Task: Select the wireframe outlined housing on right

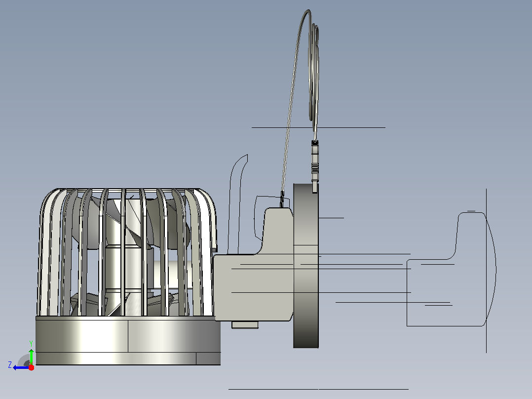Action: tap(451, 269)
